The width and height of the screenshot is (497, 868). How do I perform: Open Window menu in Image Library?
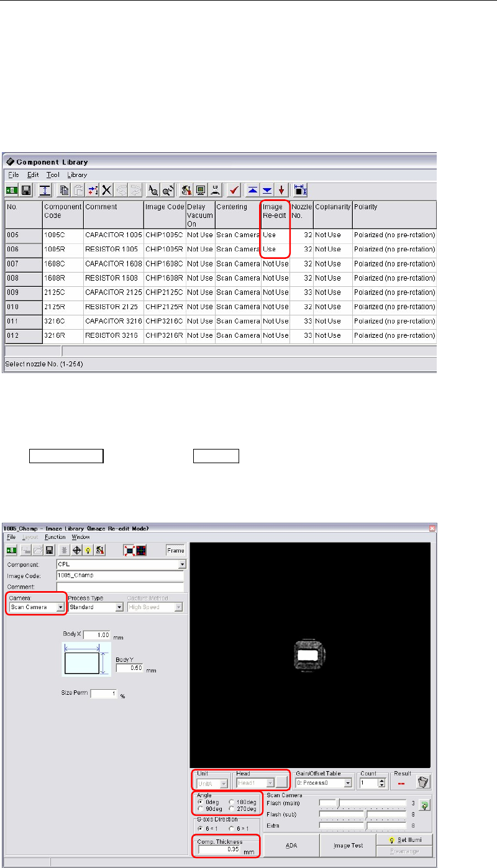pos(81,536)
